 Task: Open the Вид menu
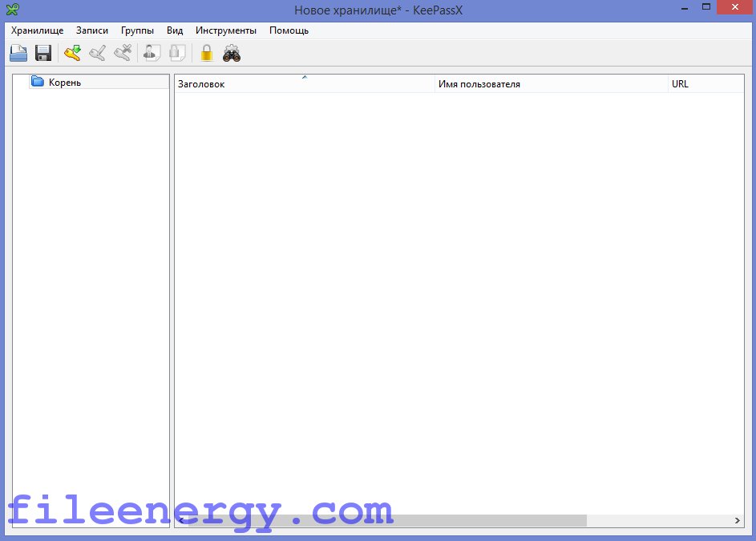tap(175, 30)
